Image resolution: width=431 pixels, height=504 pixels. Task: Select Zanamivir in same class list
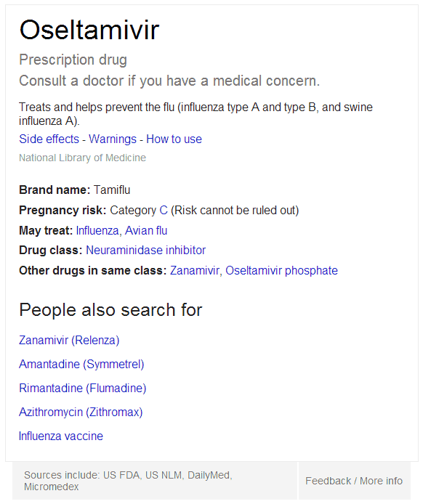[196, 270]
